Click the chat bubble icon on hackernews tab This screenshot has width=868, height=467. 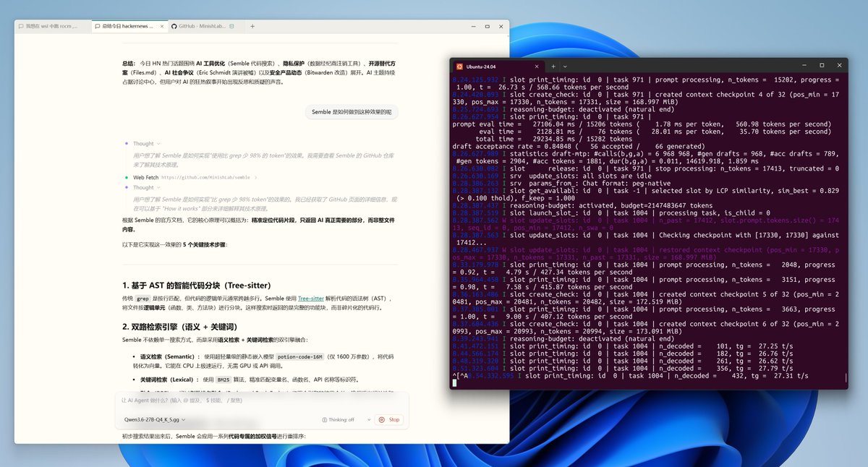98,26
